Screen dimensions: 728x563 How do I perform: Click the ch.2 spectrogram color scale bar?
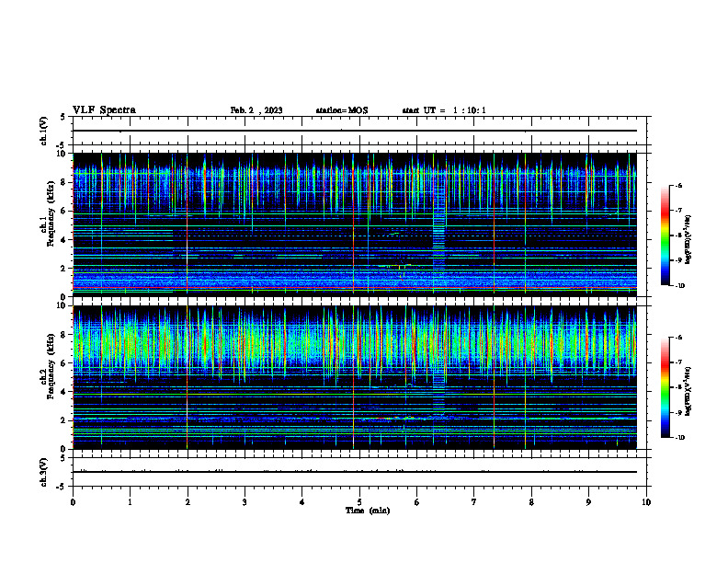pos(665,387)
